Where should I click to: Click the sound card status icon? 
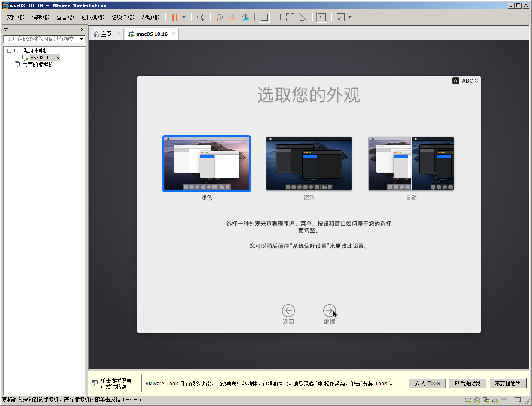click(495, 401)
